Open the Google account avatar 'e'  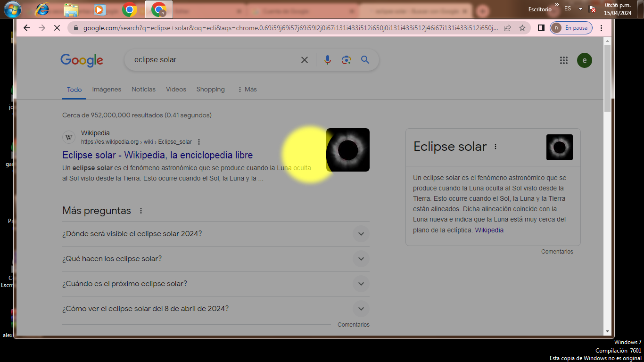click(585, 60)
